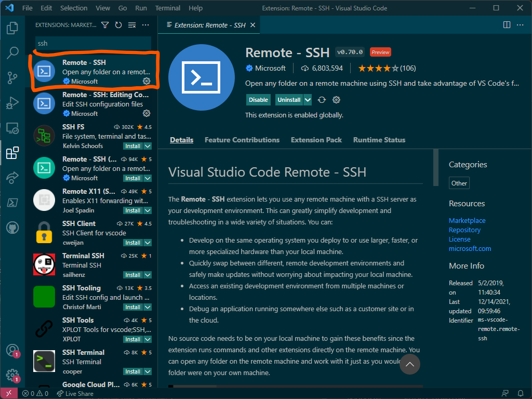This screenshot has width=532, height=399.
Task: Uninstall the Remote - SSH extension
Action: [x=289, y=100]
